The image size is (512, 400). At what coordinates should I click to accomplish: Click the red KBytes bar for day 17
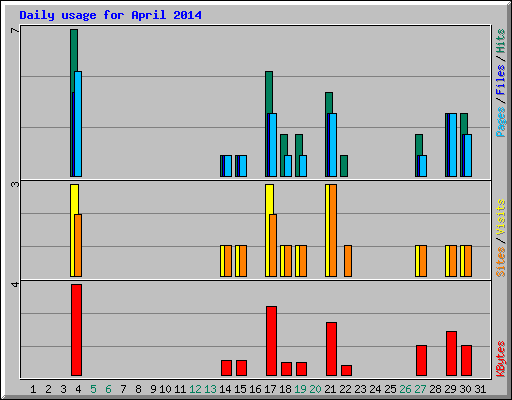pos(271,341)
